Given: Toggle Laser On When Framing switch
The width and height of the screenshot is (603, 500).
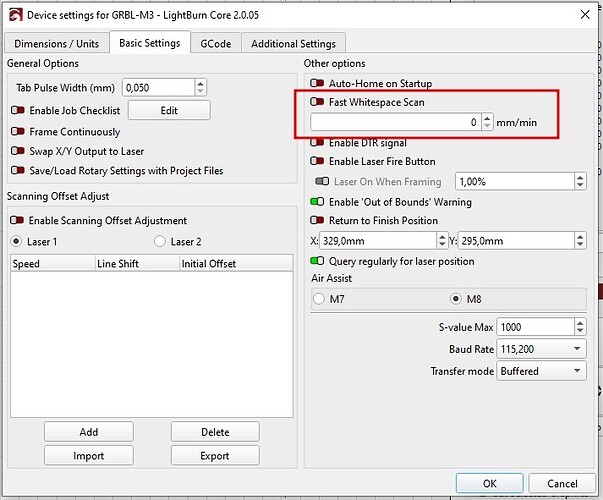Looking at the screenshot, I should coord(322,181).
